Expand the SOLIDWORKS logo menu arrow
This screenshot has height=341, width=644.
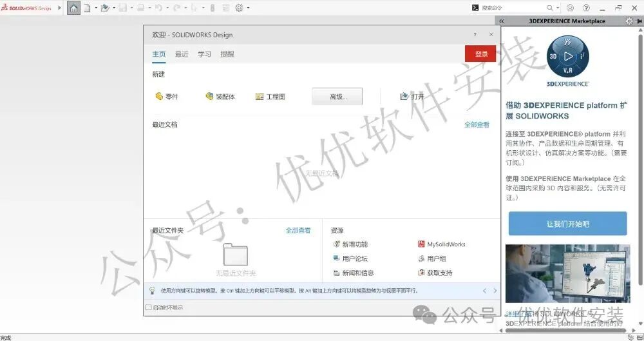click(59, 8)
